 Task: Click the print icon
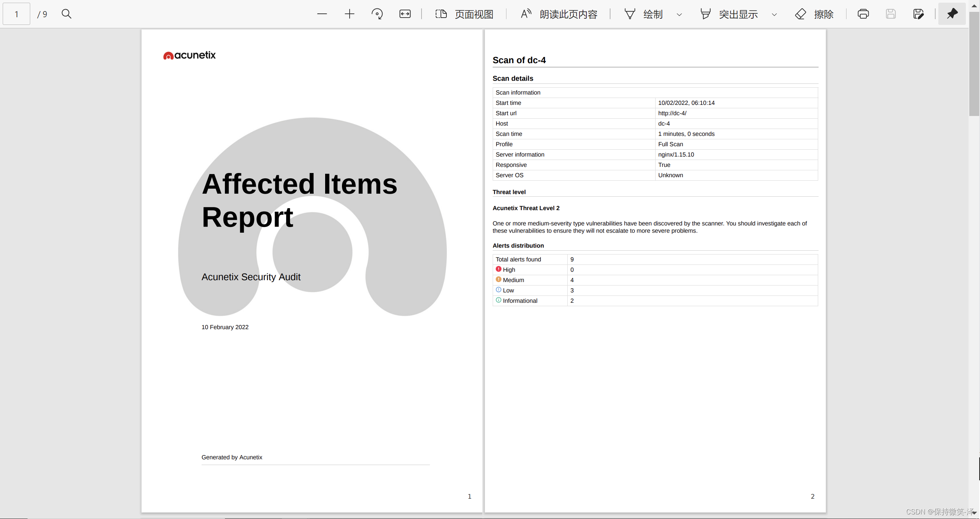click(863, 14)
